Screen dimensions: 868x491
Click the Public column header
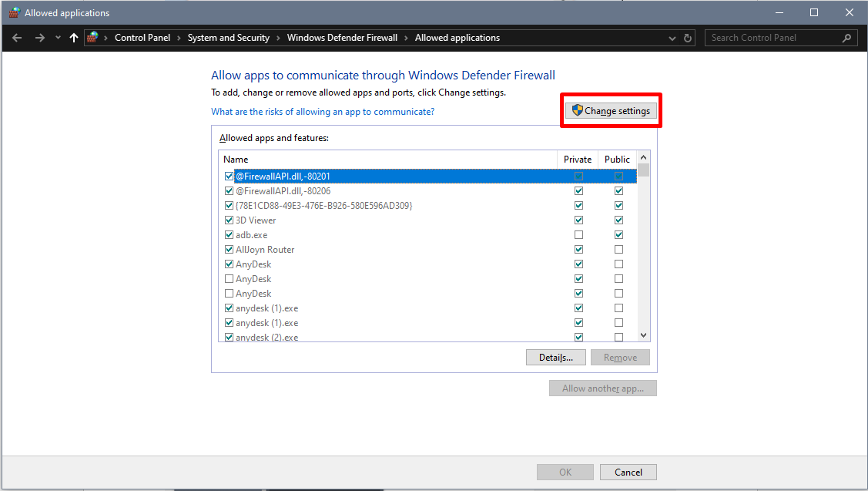tap(617, 159)
